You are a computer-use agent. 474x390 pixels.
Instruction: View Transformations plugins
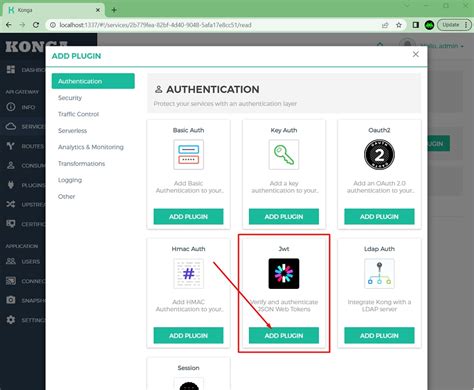[x=81, y=163]
